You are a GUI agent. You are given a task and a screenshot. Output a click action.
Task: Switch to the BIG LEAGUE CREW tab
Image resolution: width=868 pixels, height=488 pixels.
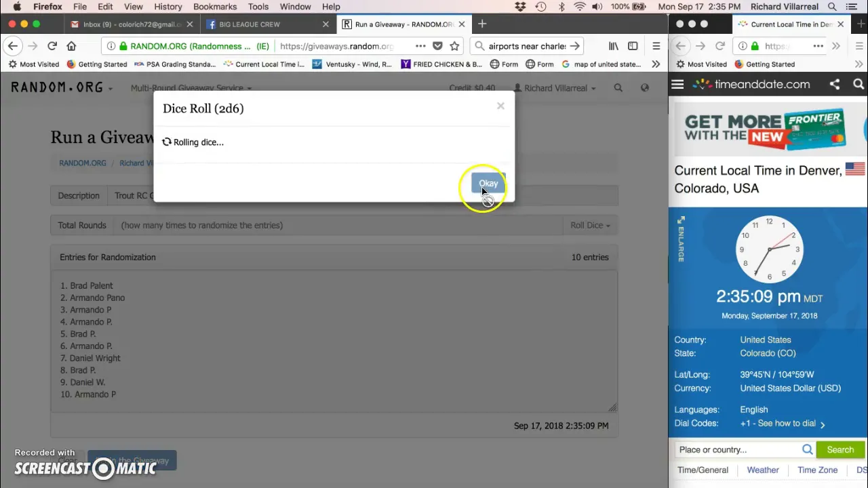[268, 24]
